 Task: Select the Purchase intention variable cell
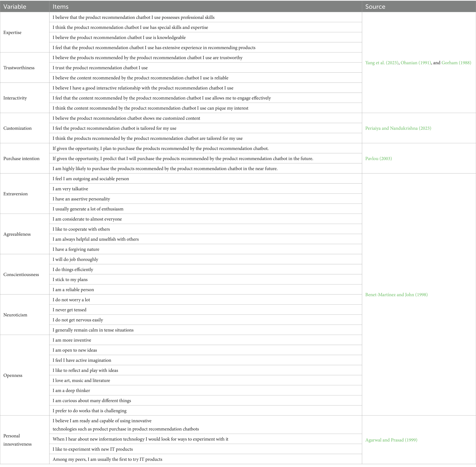pyautogui.click(x=25, y=158)
